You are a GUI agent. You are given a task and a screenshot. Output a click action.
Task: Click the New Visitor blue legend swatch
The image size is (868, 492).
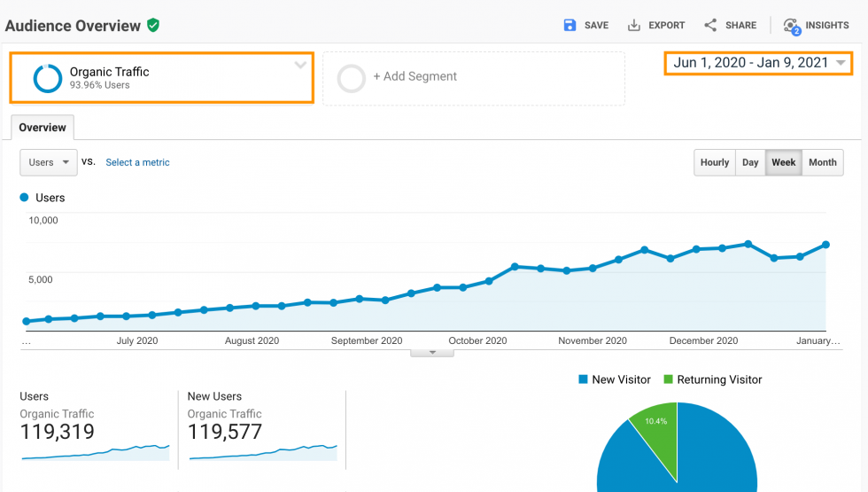click(x=583, y=379)
